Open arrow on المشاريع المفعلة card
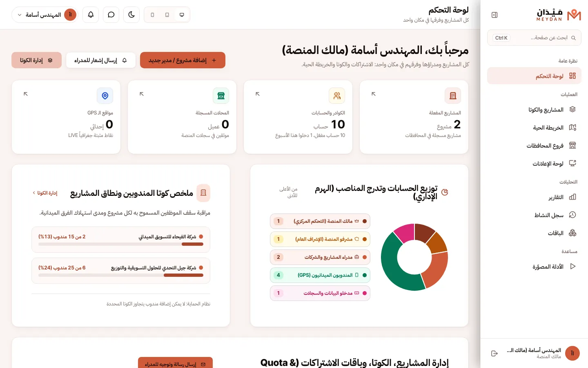This screenshot has height=368, width=588. click(x=373, y=94)
